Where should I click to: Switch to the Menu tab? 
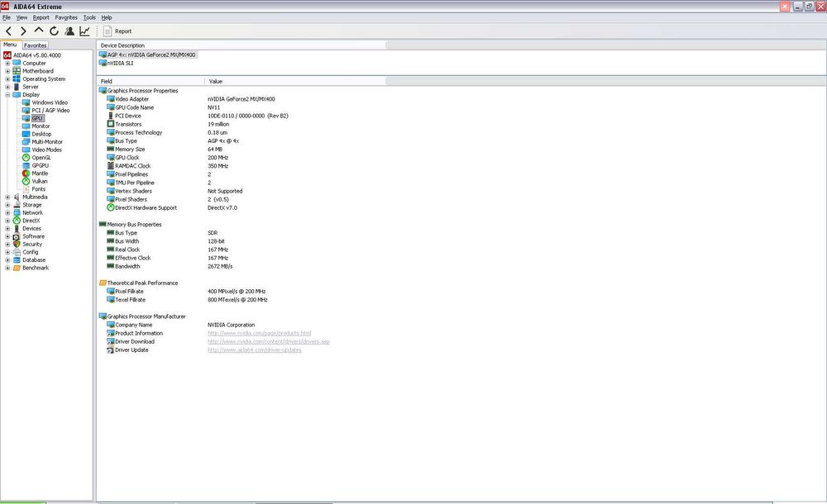pos(10,45)
